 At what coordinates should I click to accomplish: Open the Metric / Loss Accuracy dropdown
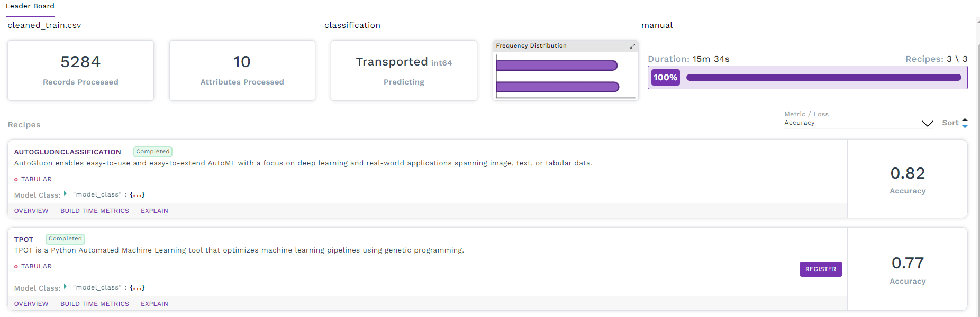tap(858, 123)
